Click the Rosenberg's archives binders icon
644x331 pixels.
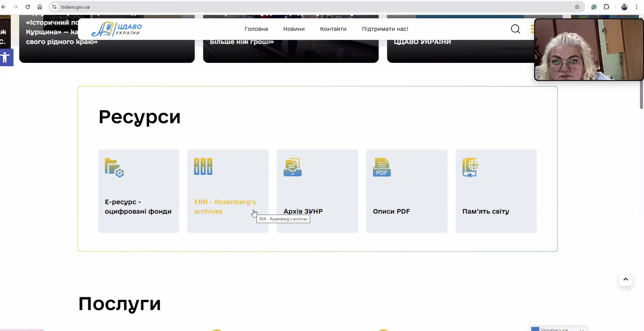click(x=203, y=166)
